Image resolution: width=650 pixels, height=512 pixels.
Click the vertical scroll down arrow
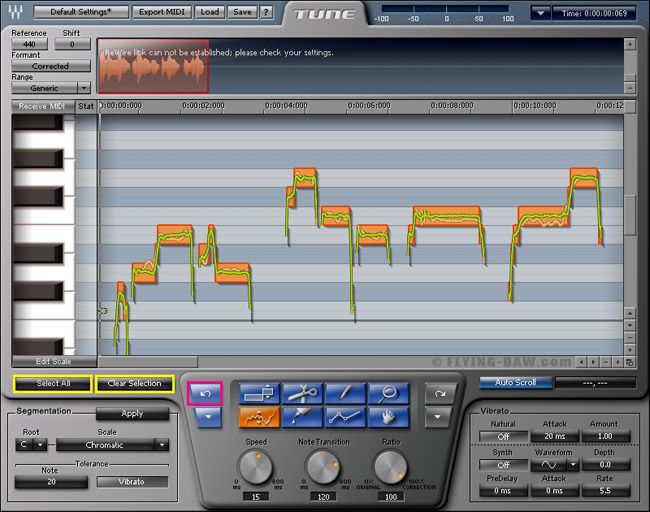[630, 325]
